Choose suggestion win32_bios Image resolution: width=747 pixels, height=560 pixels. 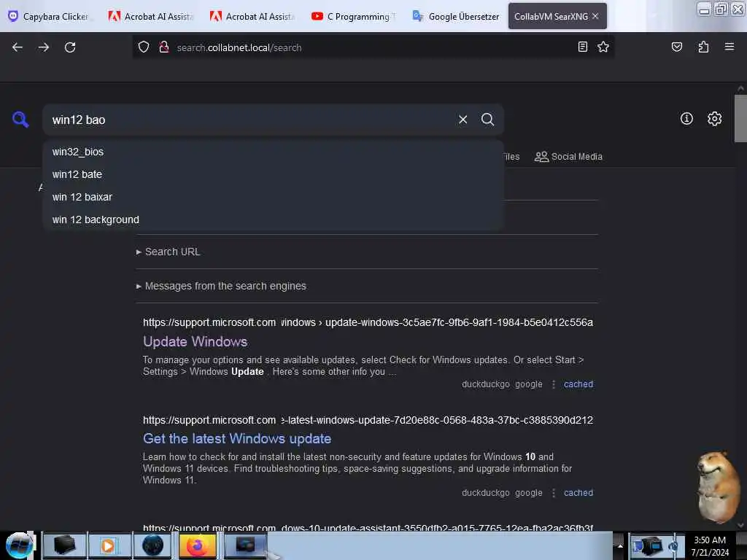pos(274,152)
